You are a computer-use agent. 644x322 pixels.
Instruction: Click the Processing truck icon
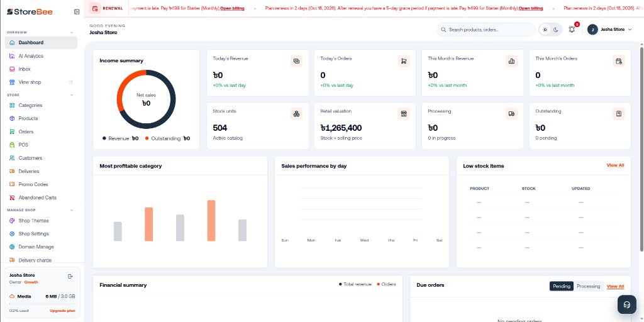[x=511, y=114]
